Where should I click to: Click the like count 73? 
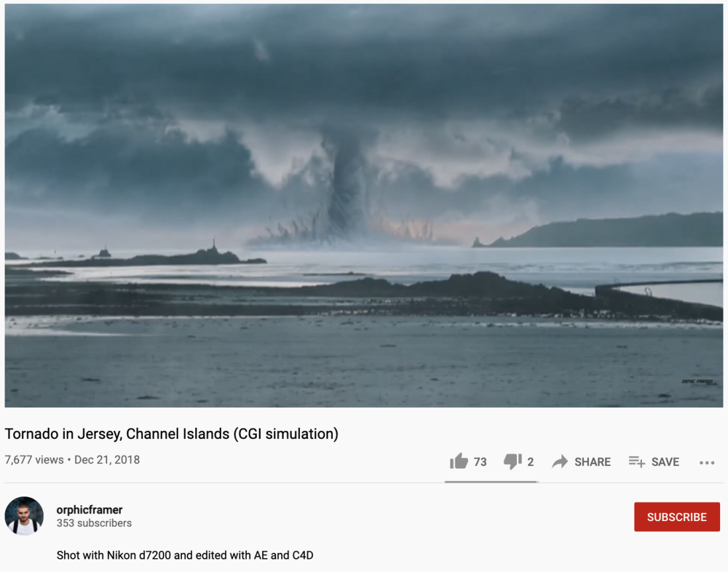click(x=480, y=462)
